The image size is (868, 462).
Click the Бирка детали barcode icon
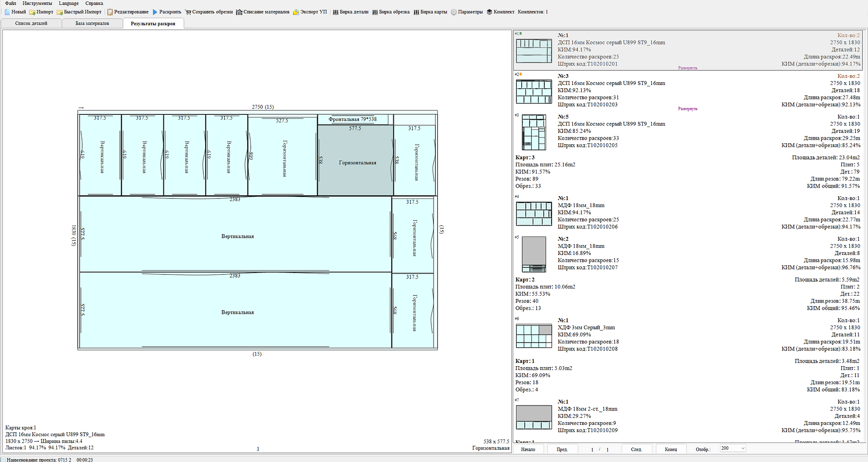coord(336,12)
